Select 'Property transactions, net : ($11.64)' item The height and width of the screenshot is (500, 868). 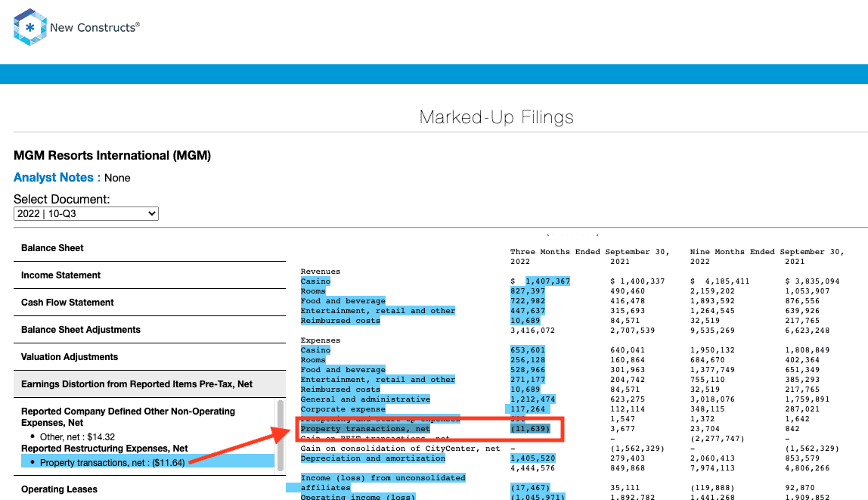pos(113,462)
